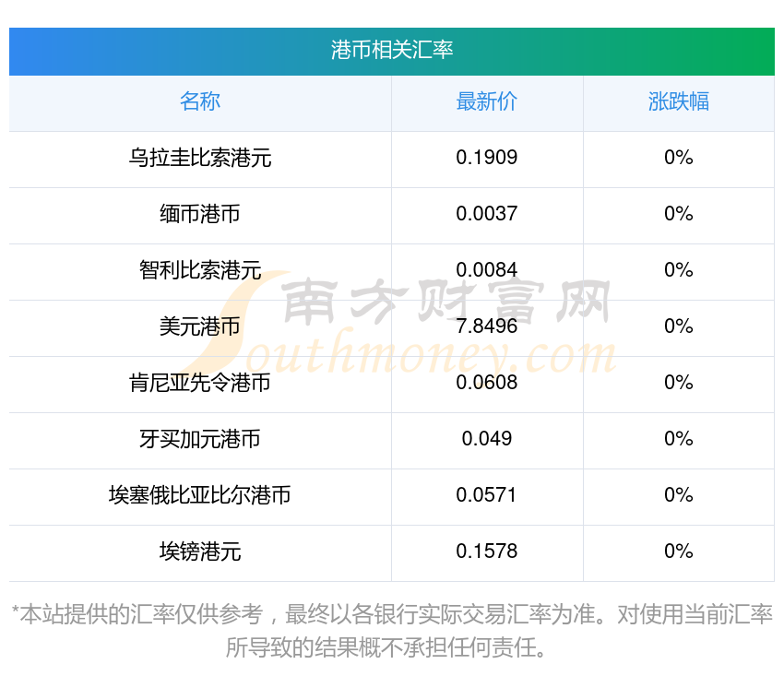The width and height of the screenshot is (784, 676).
Task: Select 0% change for 牙买加元港币
Action: point(679,439)
